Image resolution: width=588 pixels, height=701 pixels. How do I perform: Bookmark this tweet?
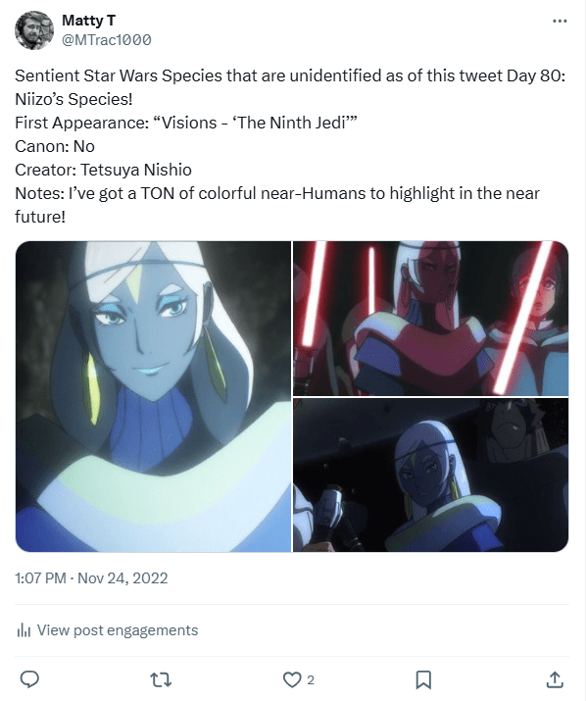[423, 680]
